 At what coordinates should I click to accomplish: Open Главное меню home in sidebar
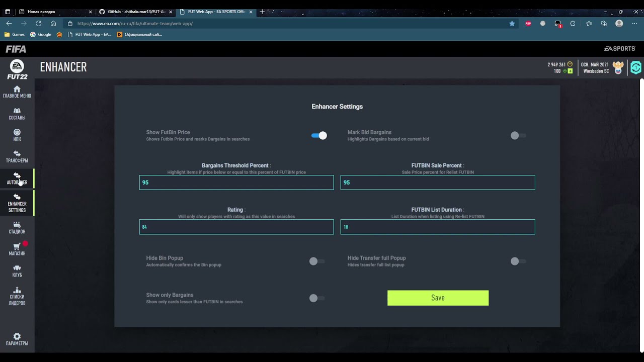pyautogui.click(x=17, y=92)
